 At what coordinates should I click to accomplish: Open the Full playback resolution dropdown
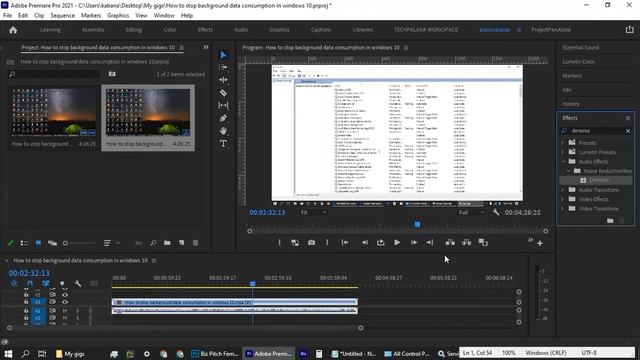click(x=471, y=212)
